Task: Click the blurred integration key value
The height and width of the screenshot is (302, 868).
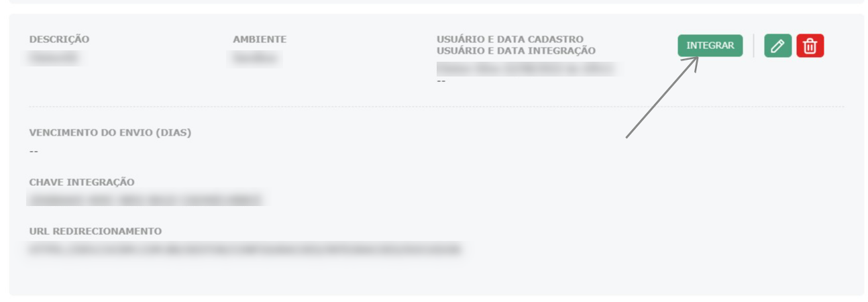Action: tap(145, 199)
